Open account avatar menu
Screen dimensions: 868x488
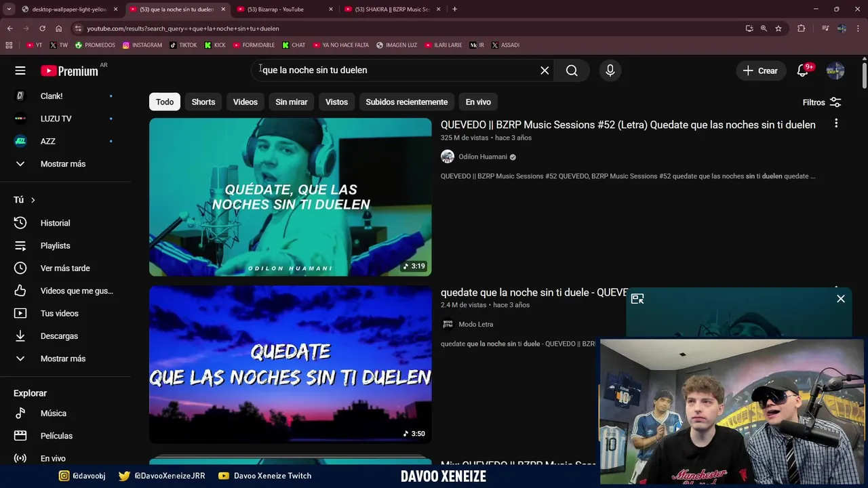point(835,70)
